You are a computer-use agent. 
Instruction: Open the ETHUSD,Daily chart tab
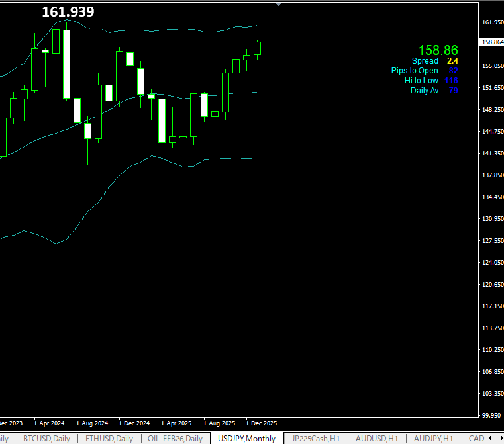pyautogui.click(x=109, y=438)
